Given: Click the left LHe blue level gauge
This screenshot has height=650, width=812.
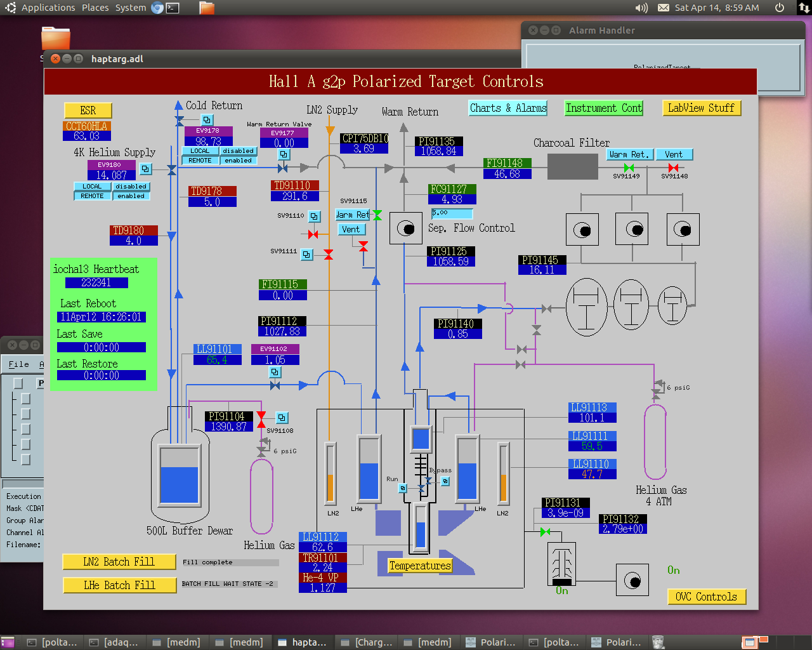Looking at the screenshot, I should pyautogui.click(x=369, y=468).
